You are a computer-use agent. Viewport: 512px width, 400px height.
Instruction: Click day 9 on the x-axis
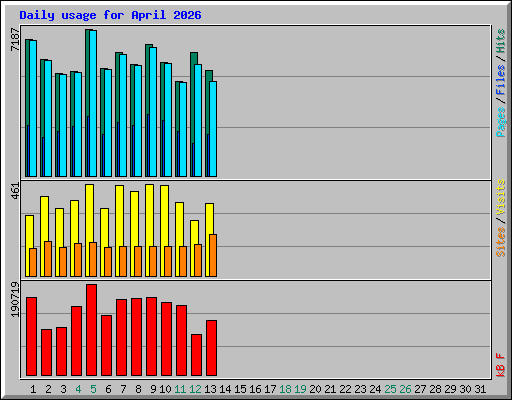coord(153,389)
